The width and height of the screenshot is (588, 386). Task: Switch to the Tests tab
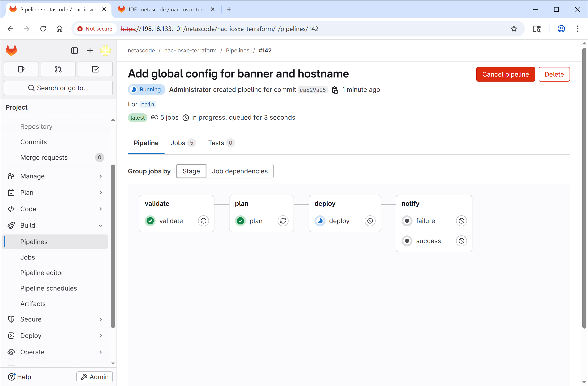coord(221,143)
